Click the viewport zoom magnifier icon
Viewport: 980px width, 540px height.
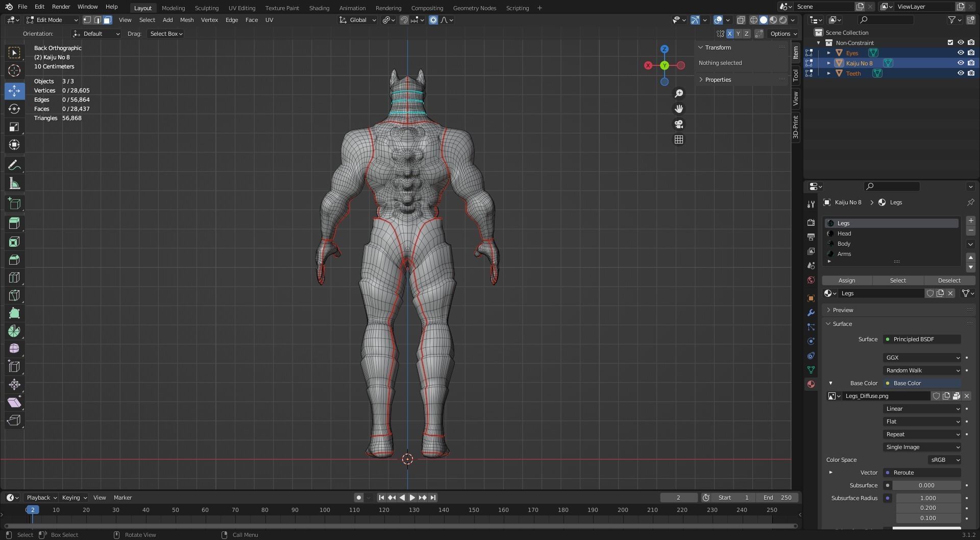(679, 93)
